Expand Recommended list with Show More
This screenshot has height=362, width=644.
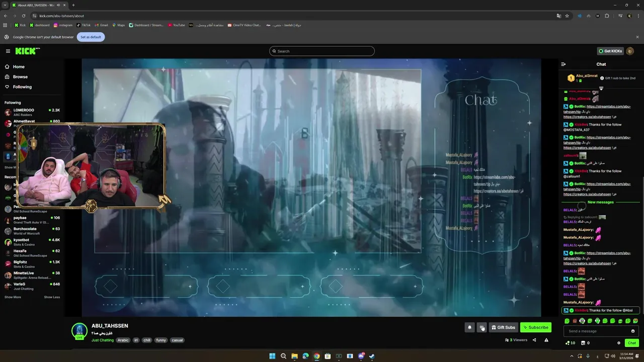click(x=13, y=297)
